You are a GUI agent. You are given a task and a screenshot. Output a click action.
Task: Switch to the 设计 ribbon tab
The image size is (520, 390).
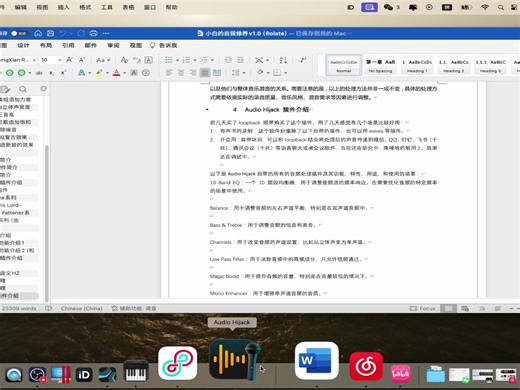(23, 45)
